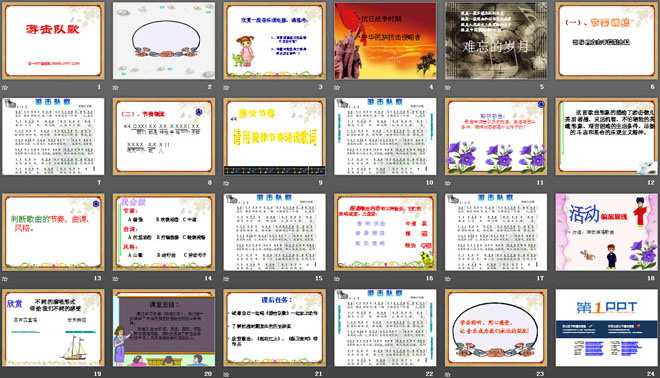Select slide 14 multiple choice thumbnail
Screen dimensions: 660x378
[x=164, y=232]
